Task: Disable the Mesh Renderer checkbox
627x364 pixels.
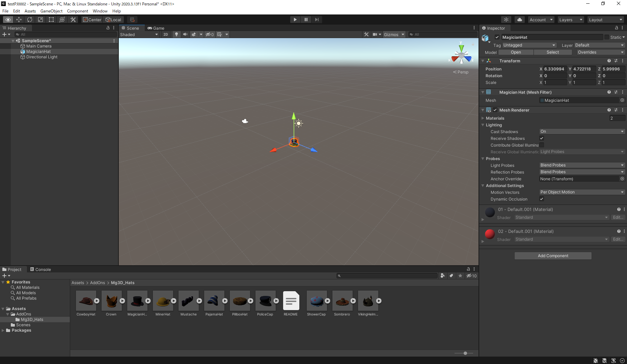Action: [495, 110]
